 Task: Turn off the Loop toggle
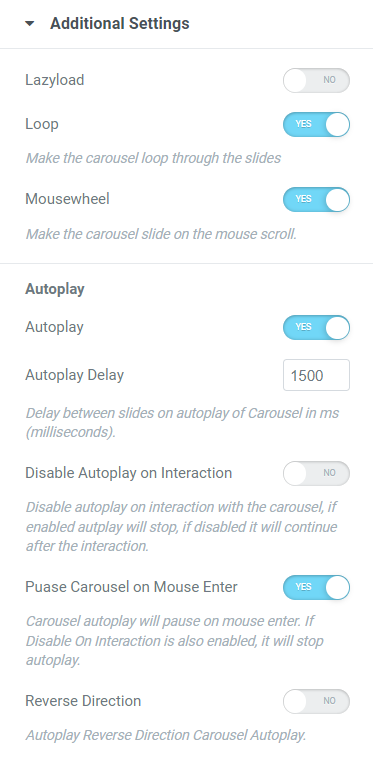pyautogui.click(x=316, y=125)
